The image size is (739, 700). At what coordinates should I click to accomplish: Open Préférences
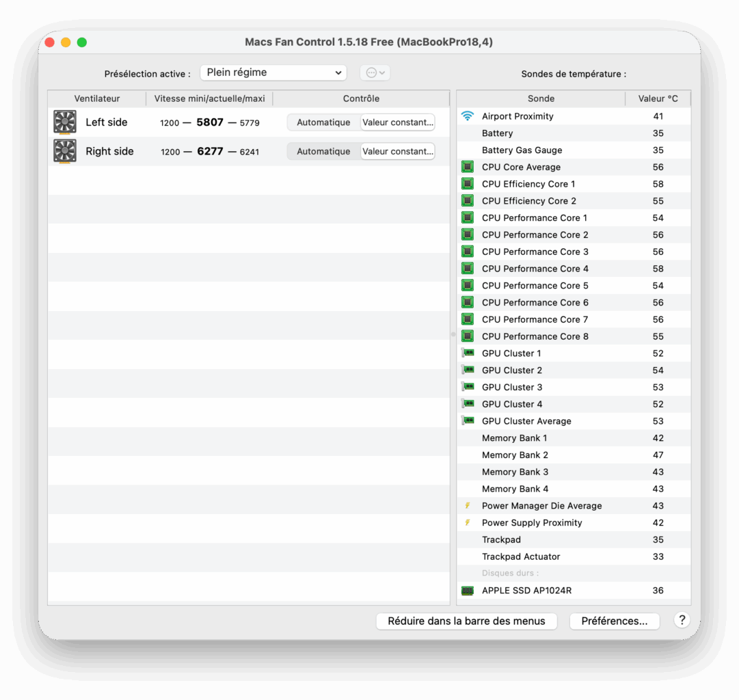614,621
